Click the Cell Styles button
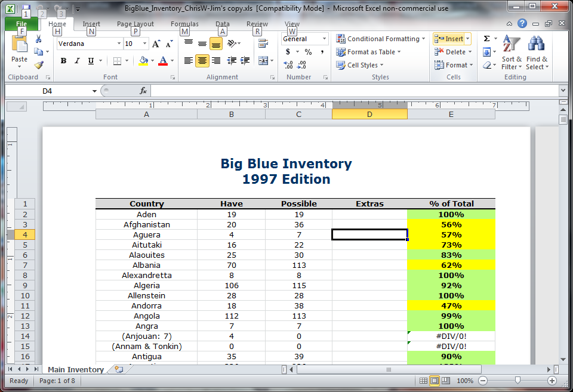The height and width of the screenshot is (392, 573). 359,65
